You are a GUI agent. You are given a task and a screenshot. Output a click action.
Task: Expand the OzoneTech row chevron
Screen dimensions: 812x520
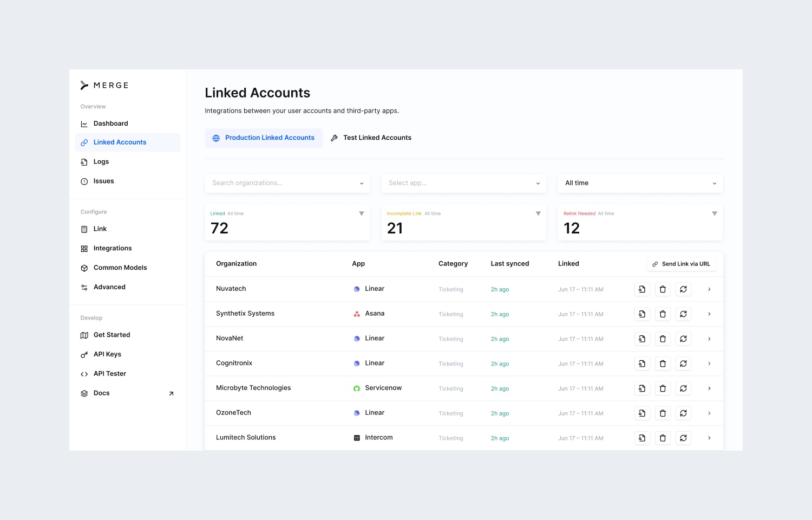(x=709, y=413)
